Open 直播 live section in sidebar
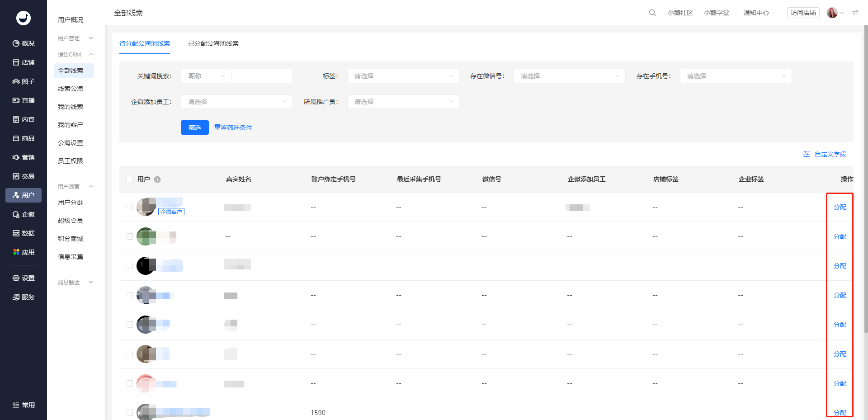 pos(24,100)
